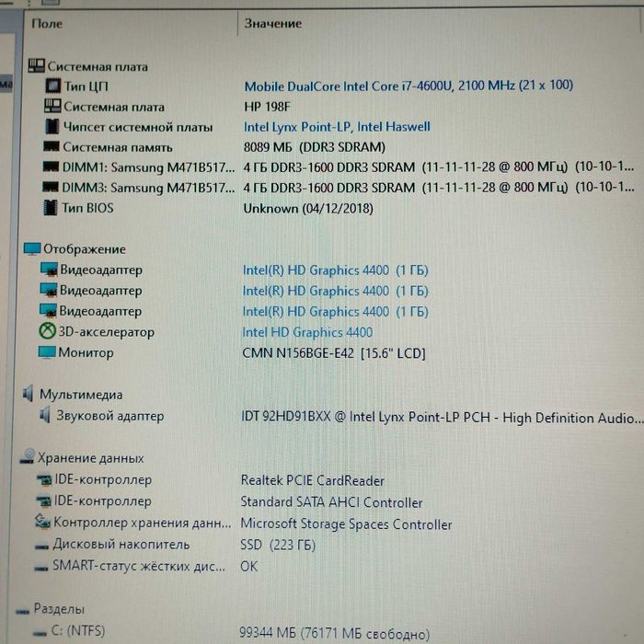Click the C: (NTFS) partition icon

click(40, 633)
